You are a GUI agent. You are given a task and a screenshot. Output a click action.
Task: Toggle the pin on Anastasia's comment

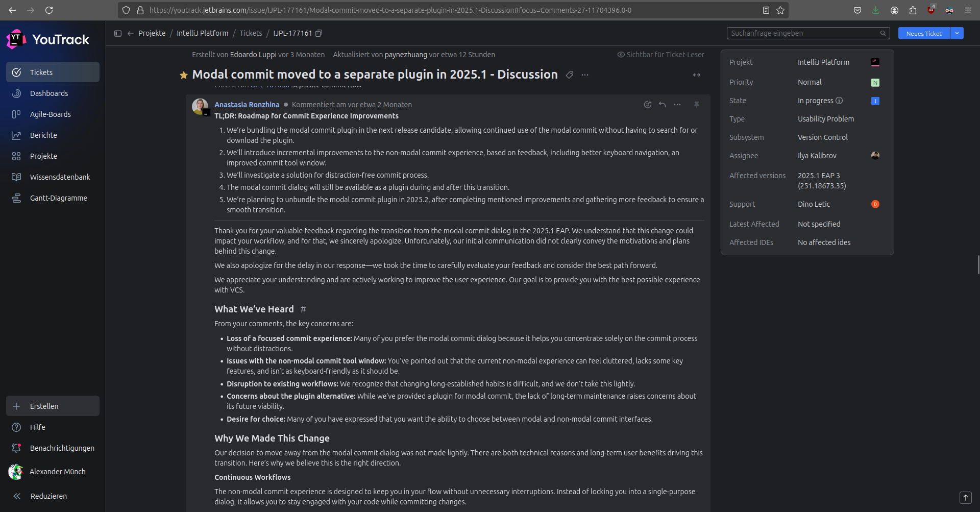pyautogui.click(x=697, y=105)
